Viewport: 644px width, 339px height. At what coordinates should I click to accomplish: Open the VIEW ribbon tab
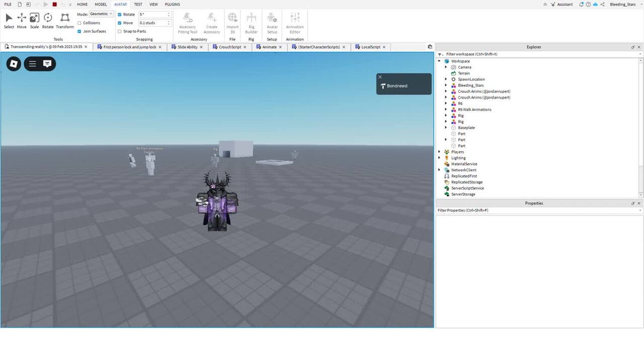click(153, 5)
